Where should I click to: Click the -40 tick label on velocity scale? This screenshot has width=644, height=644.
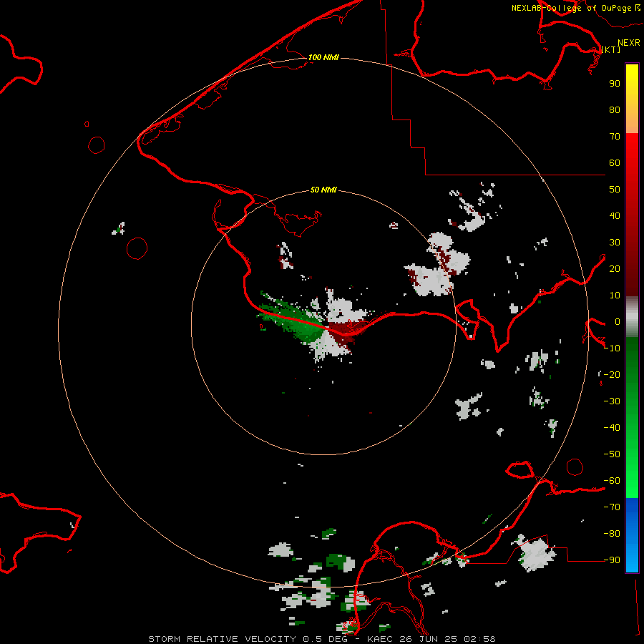(x=612, y=428)
